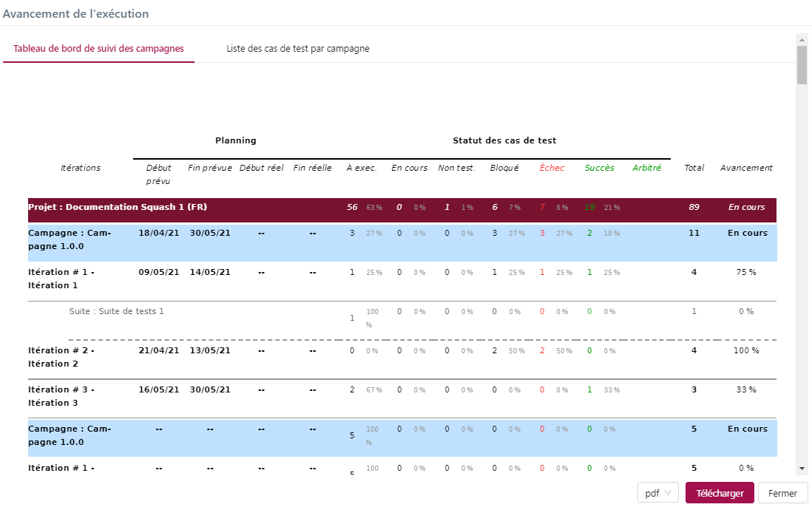Select 'Itération # 3 - Itération 3' row label
812x507 pixels.
click(x=61, y=396)
